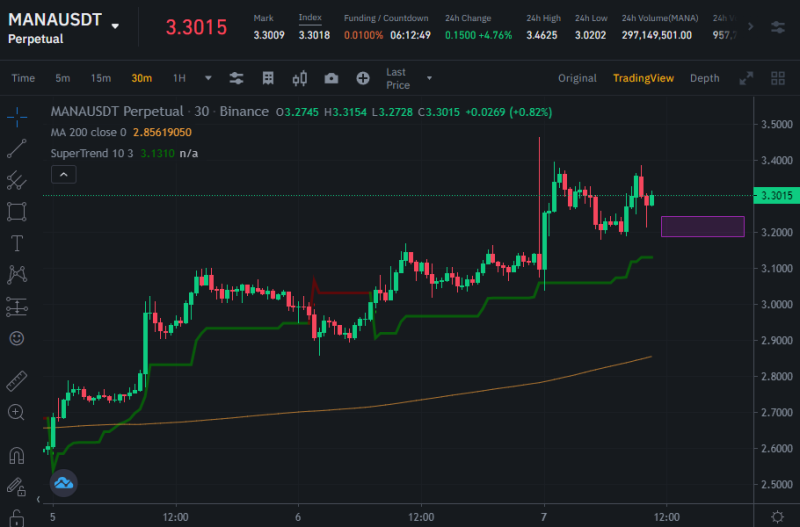
Task: Collapse the indicator legend chevron
Action: tap(64, 174)
